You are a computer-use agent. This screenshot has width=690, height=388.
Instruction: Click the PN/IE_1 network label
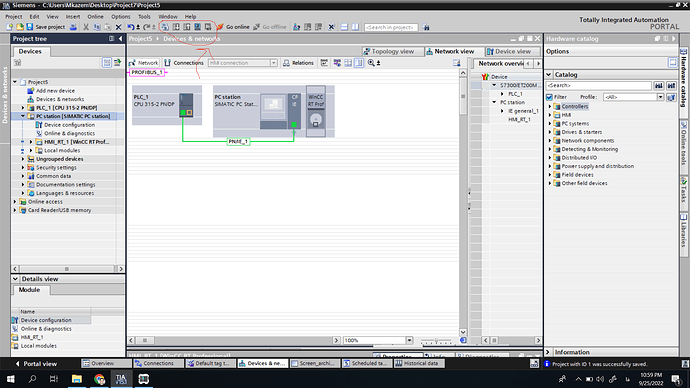tap(238, 142)
